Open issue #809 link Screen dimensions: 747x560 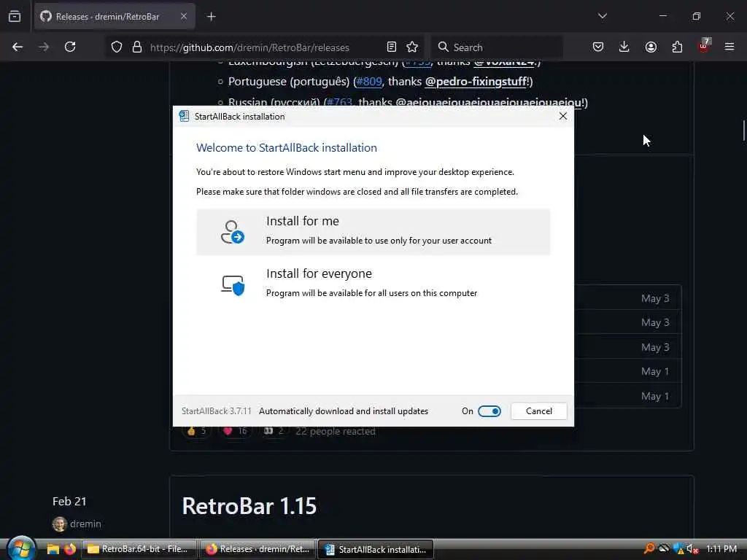(369, 82)
